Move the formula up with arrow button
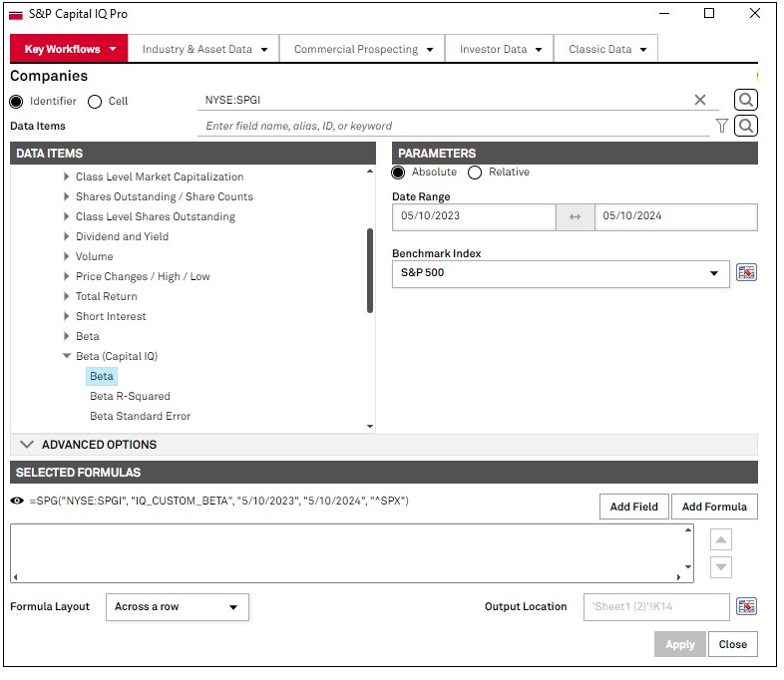This screenshot has height=680, width=784. pos(721,539)
